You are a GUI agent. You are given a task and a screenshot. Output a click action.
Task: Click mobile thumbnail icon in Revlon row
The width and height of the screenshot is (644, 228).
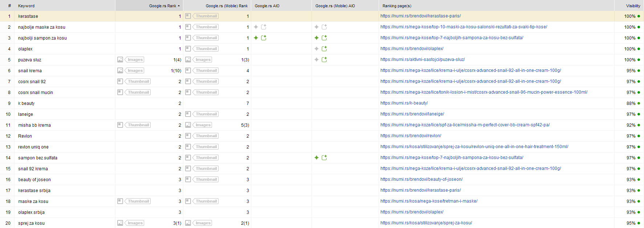point(188,136)
